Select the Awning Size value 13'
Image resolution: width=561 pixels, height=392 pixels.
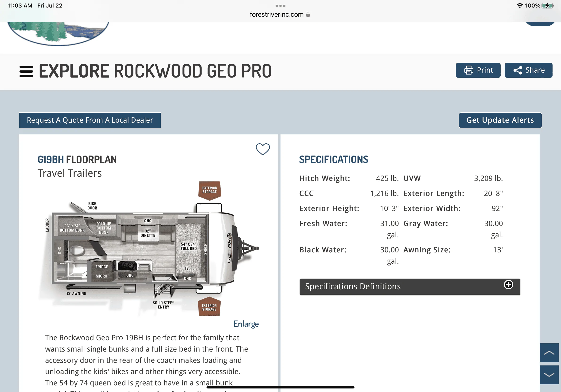pyautogui.click(x=498, y=250)
